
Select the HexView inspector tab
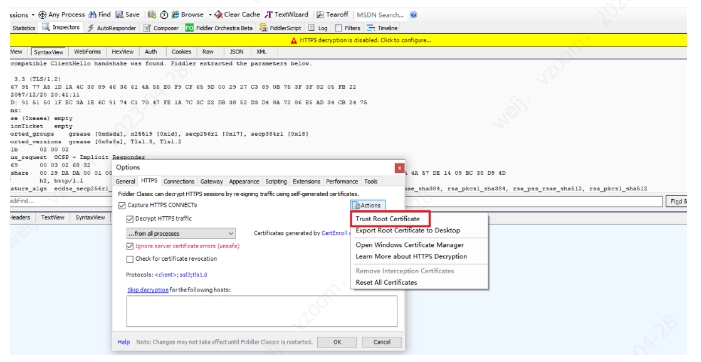coord(122,52)
